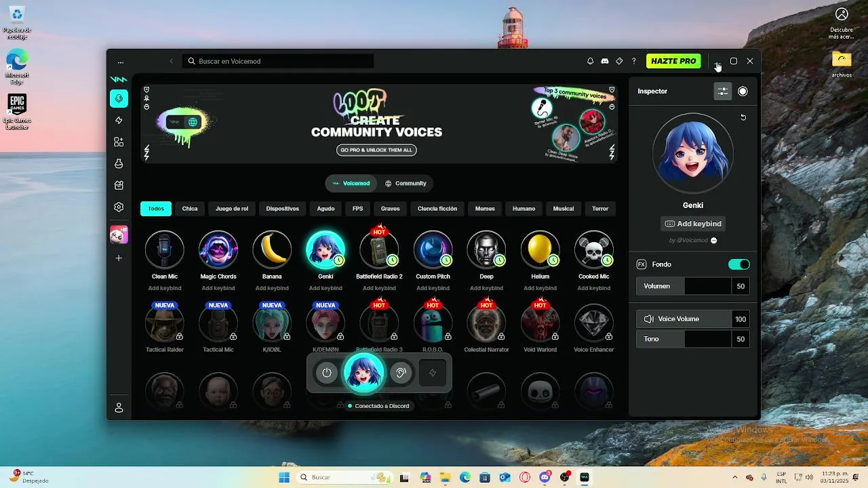Open the Voicelab flask sidebar icon
This screenshot has height=488, width=868.
pos(119,163)
